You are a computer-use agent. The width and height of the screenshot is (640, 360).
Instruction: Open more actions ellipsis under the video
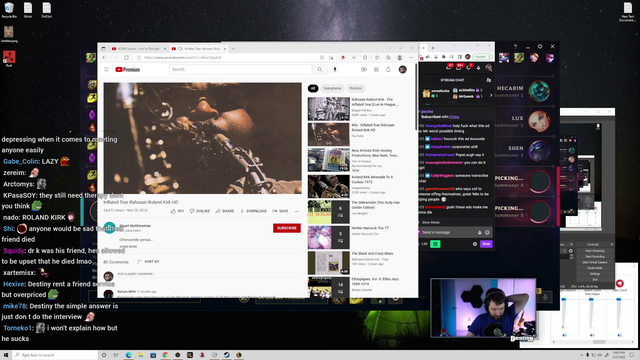(297, 211)
